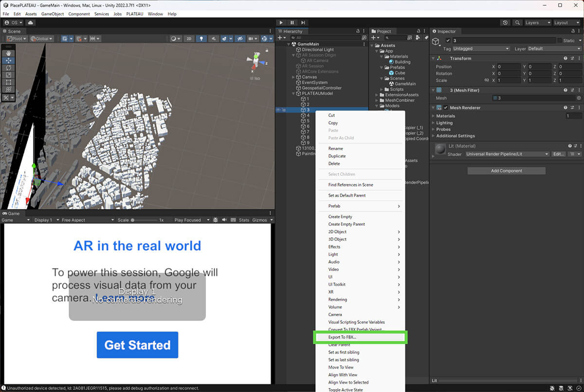Open the Shader Universal Render Pipeline/Lit dropdown
584x392 pixels.
pos(507,154)
